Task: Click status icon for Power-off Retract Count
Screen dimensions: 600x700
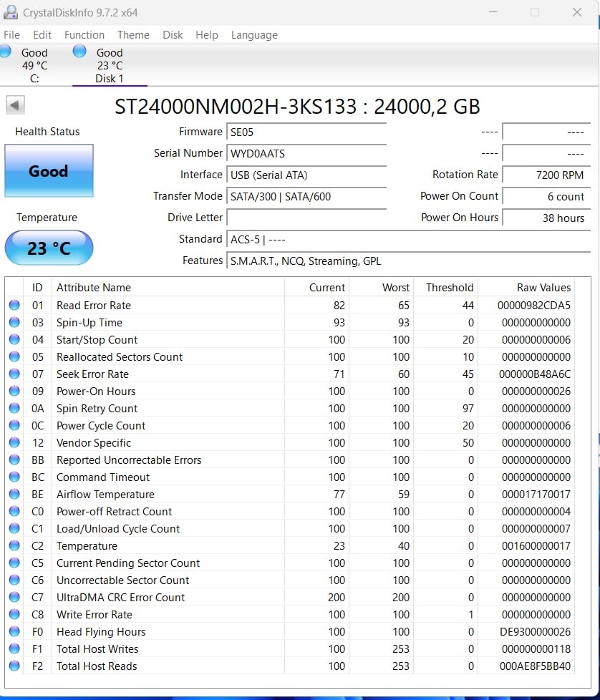Action: click(14, 511)
